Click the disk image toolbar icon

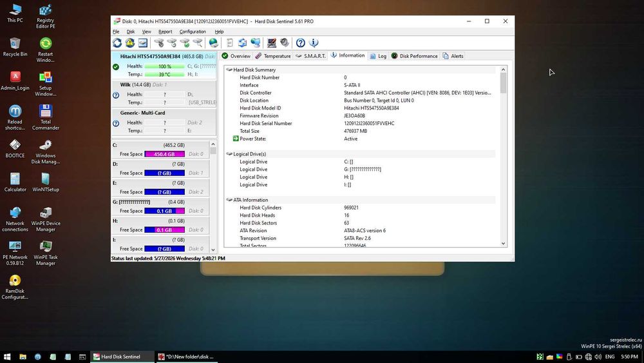(x=142, y=43)
